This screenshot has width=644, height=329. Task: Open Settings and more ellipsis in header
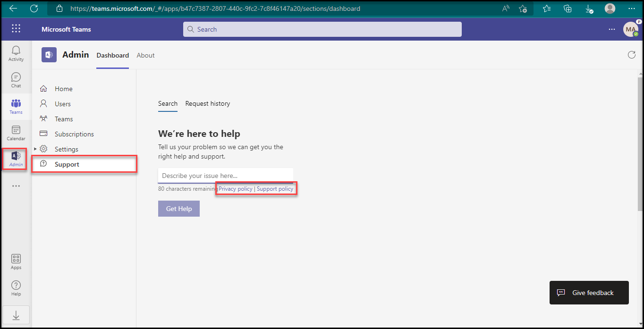(x=612, y=29)
